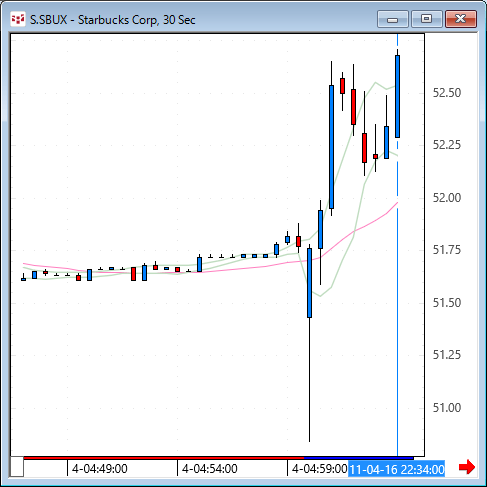Click the chart window logo icon
This screenshot has width=487, height=487.
pos(18,19)
